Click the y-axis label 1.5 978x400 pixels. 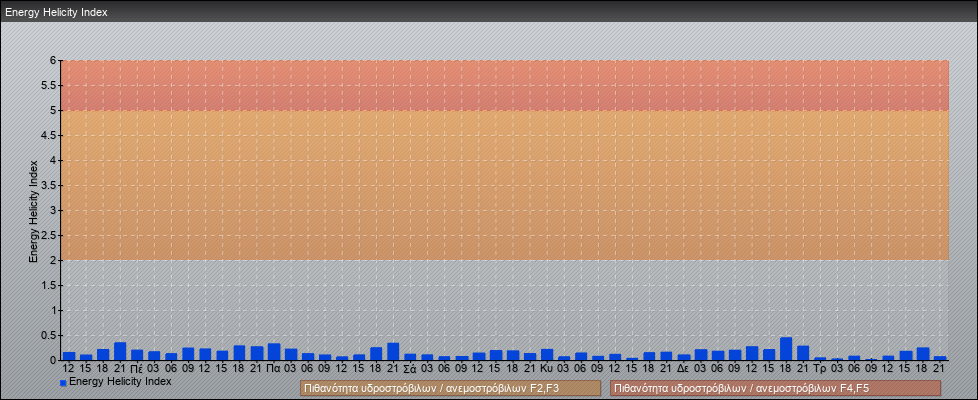tap(49, 285)
